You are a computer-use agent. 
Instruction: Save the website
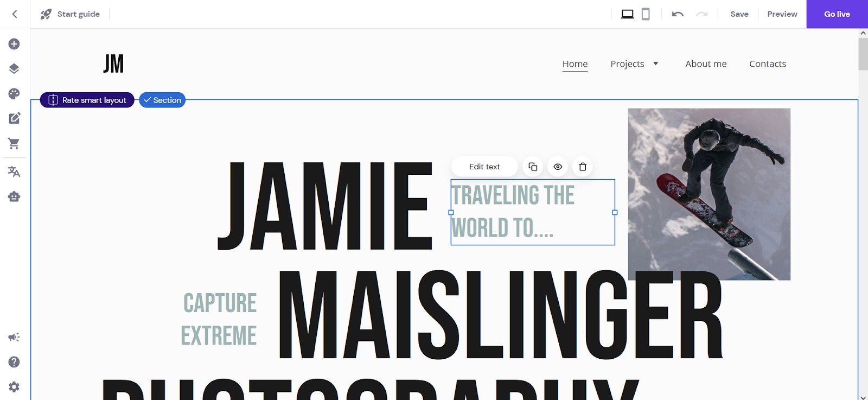coord(739,14)
